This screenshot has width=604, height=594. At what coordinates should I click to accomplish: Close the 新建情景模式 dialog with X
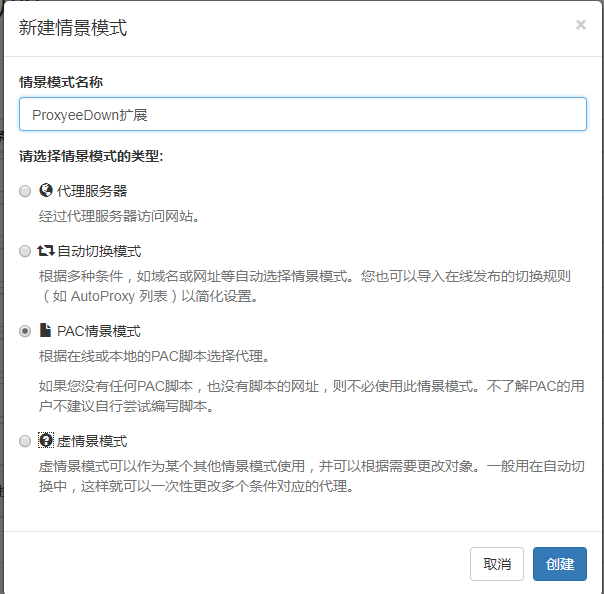coord(581,25)
